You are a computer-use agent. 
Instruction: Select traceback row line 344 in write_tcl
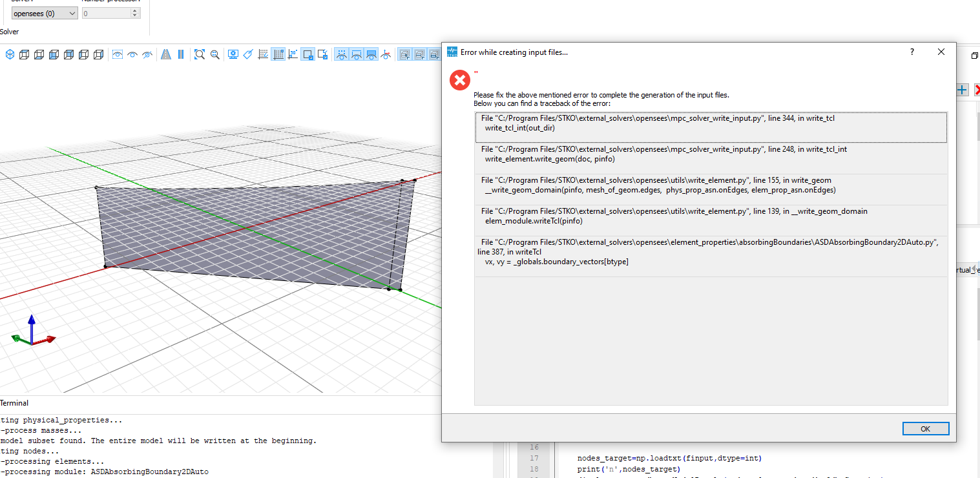tap(711, 127)
